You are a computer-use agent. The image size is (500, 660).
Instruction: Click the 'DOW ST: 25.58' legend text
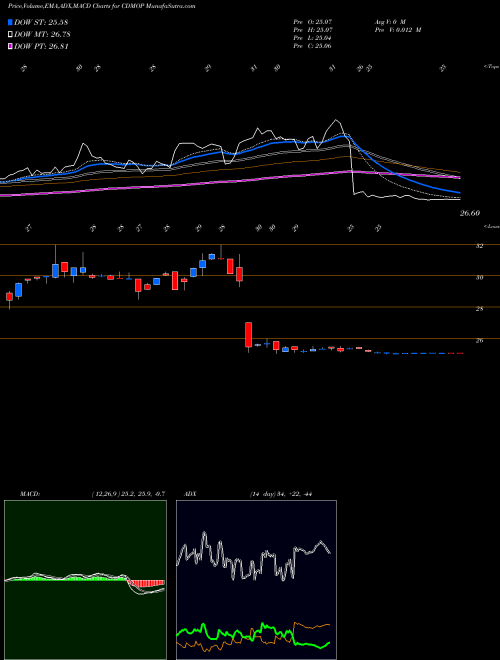point(41,22)
